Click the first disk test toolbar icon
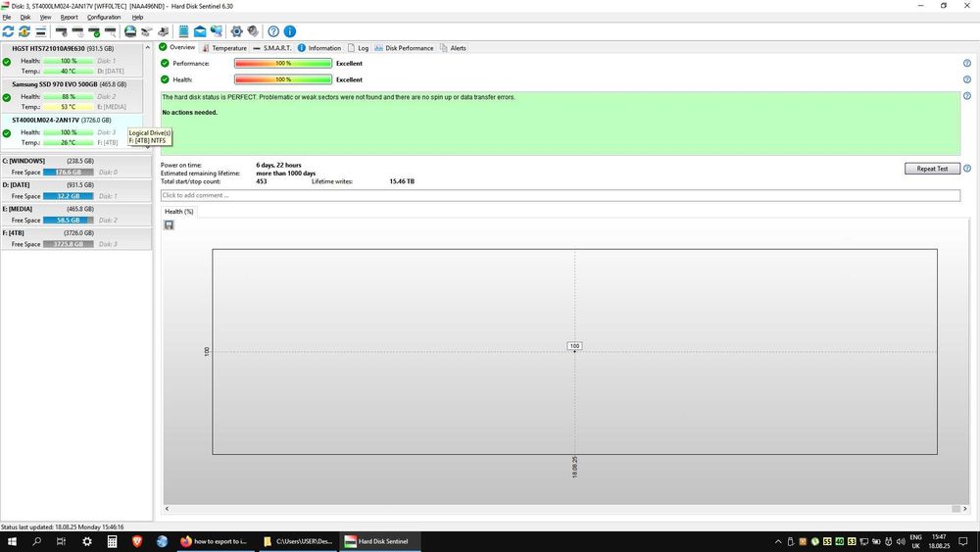This screenshot has width=980, height=552. coord(61,31)
